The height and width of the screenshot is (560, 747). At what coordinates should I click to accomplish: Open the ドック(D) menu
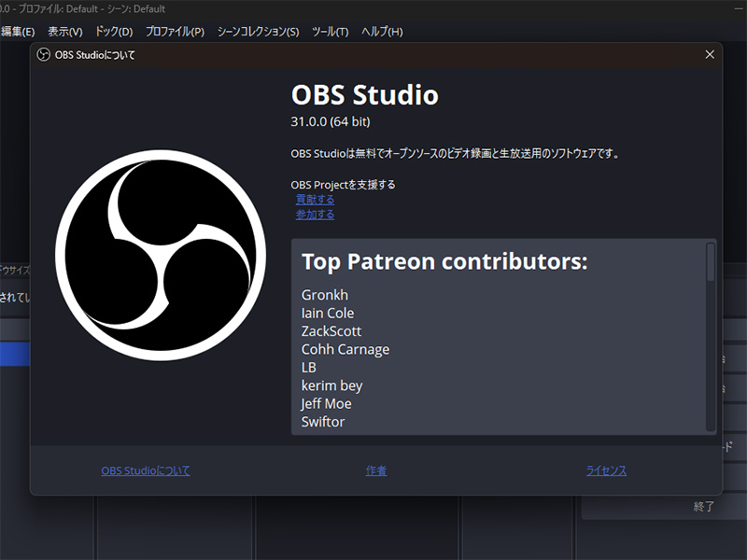coord(114,32)
